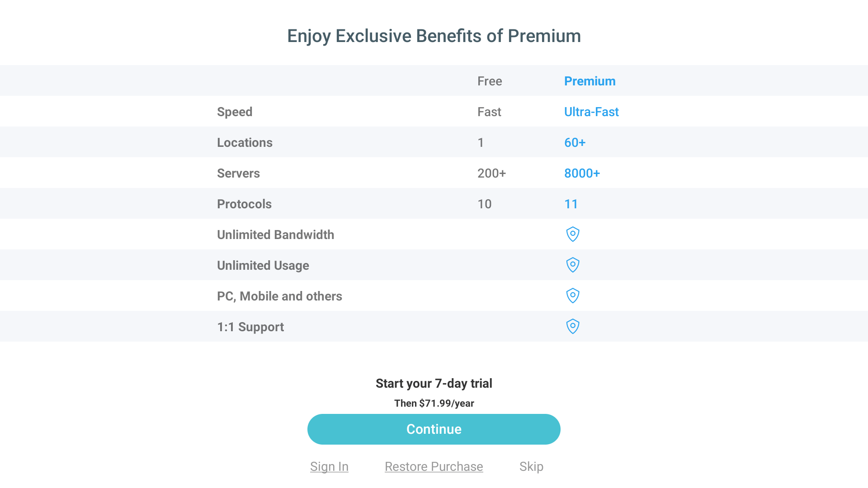Screen dimensions: 868x488
Task: Click the 8000+ premium servers value
Action: 582,174
